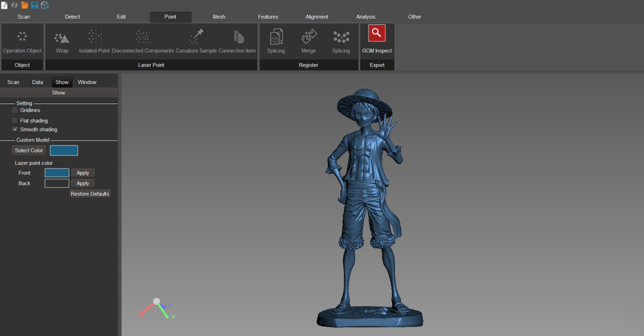Click the Register group label

[x=308, y=65]
